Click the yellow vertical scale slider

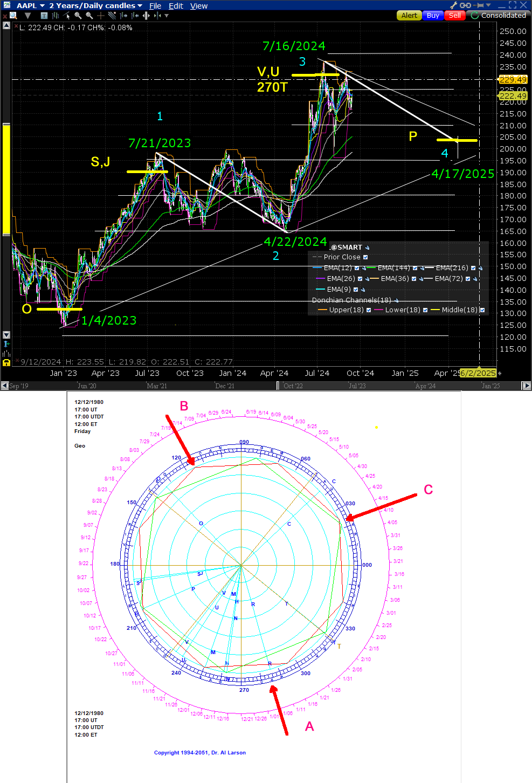tap(6, 180)
